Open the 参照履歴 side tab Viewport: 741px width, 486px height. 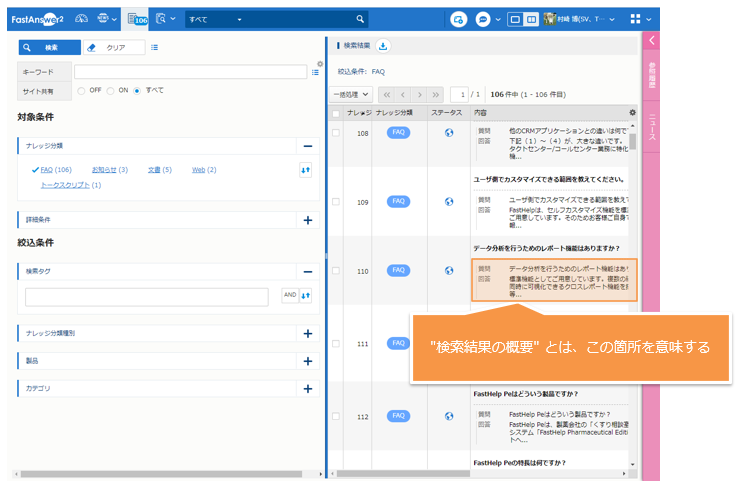(651, 77)
